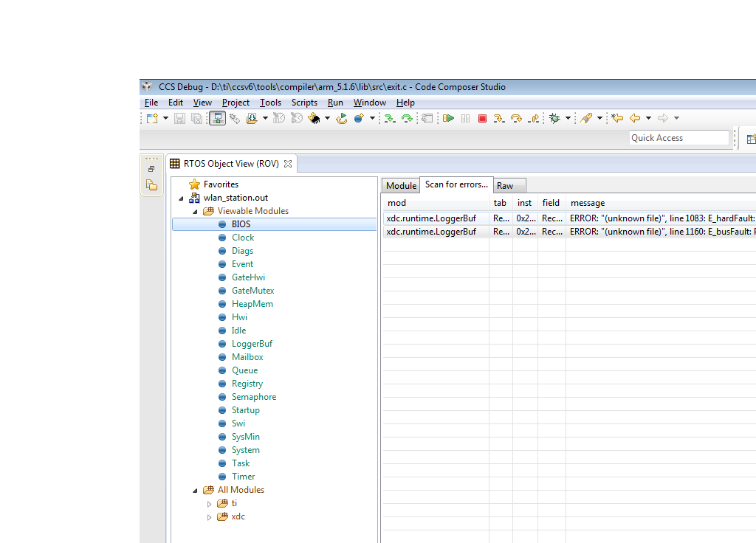Screen dimensions: 756x543
Task: Click the Open Perspective icon beside Quick Access
Action: coord(751,139)
